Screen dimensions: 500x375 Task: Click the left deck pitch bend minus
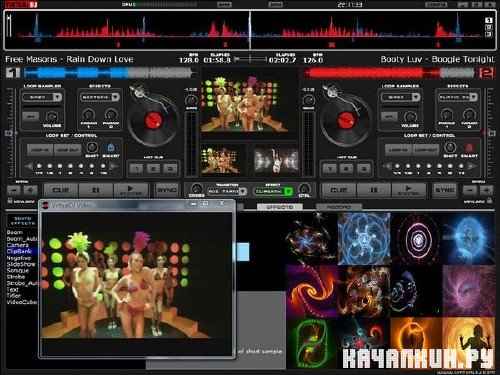coord(14,190)
